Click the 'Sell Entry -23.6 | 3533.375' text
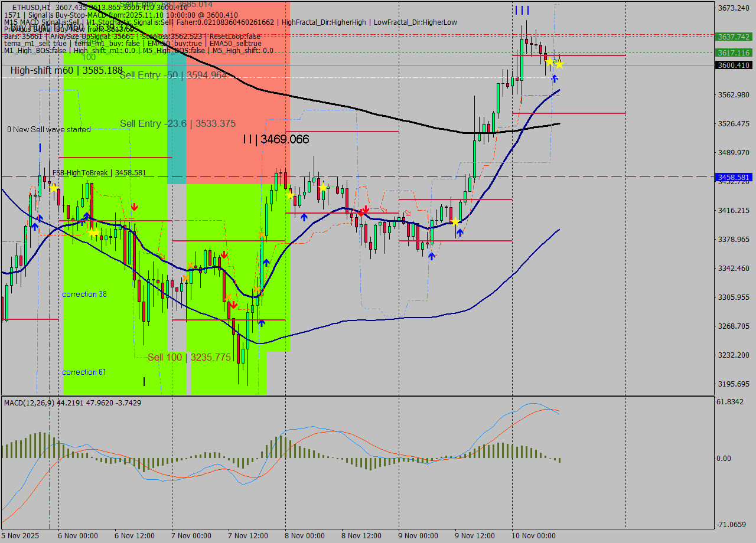 pyautogui.click(x=177, y=123)
